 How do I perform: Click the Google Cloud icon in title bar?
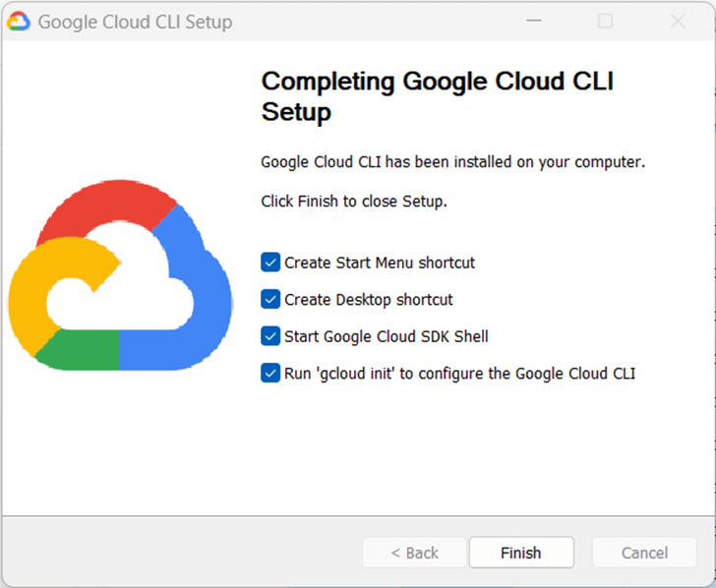[x=19, y=21]
